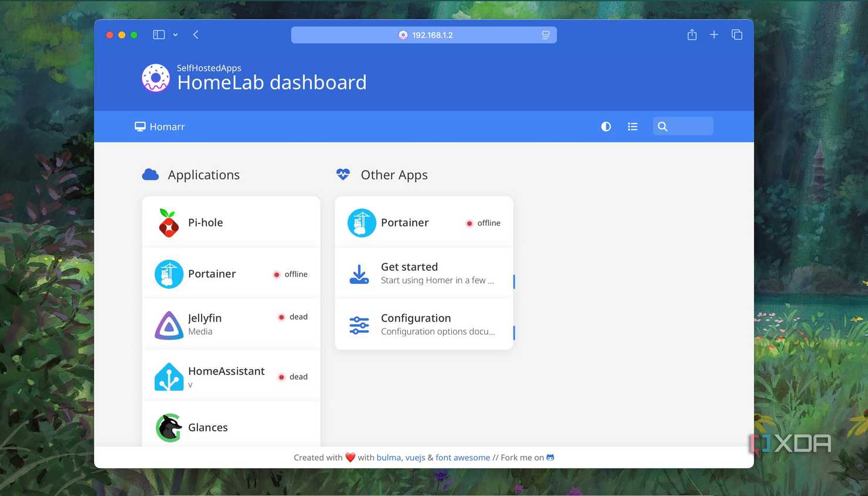Image resolution: width=868 pixels, height=496 pixels.
Task: Click the GitHub fork icon in footer
Action: tap(550, 457)
